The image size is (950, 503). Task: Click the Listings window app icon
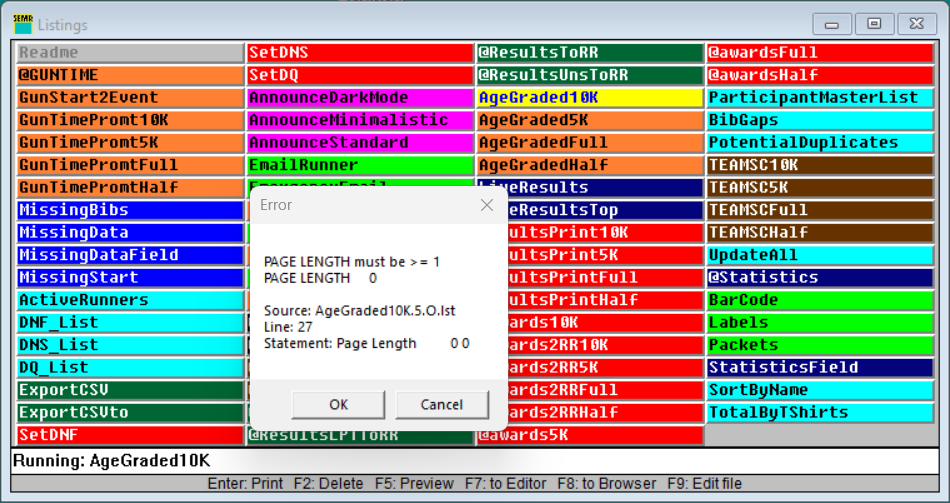tap(22, 25)
